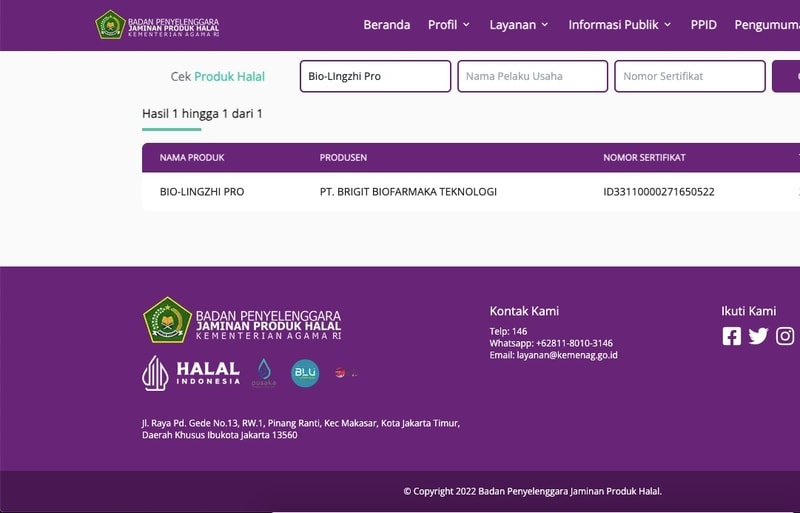Open the PPID menu item

[x=703, y=25]
